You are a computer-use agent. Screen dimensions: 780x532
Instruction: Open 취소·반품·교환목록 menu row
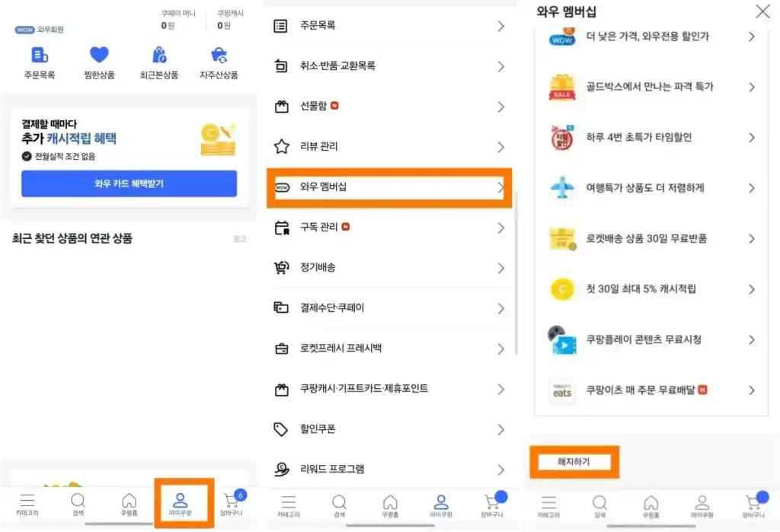389,66
